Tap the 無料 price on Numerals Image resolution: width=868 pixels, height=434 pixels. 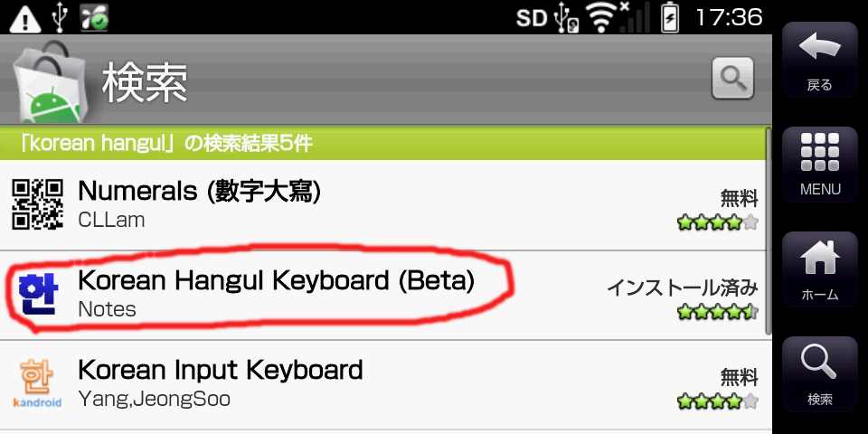point(739,198)
